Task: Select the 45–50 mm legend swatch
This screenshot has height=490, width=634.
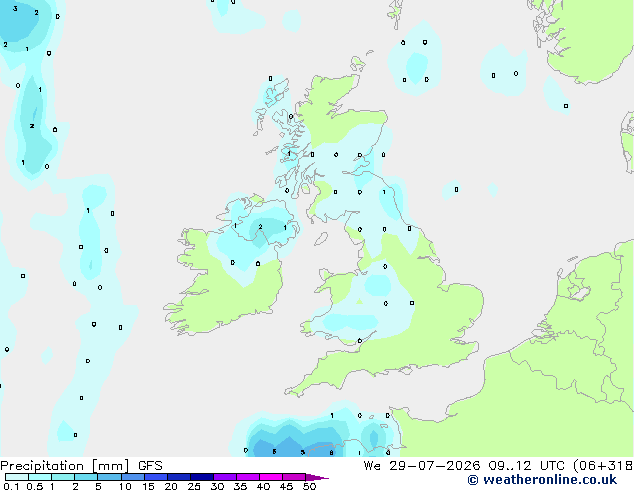Action: 294,477
